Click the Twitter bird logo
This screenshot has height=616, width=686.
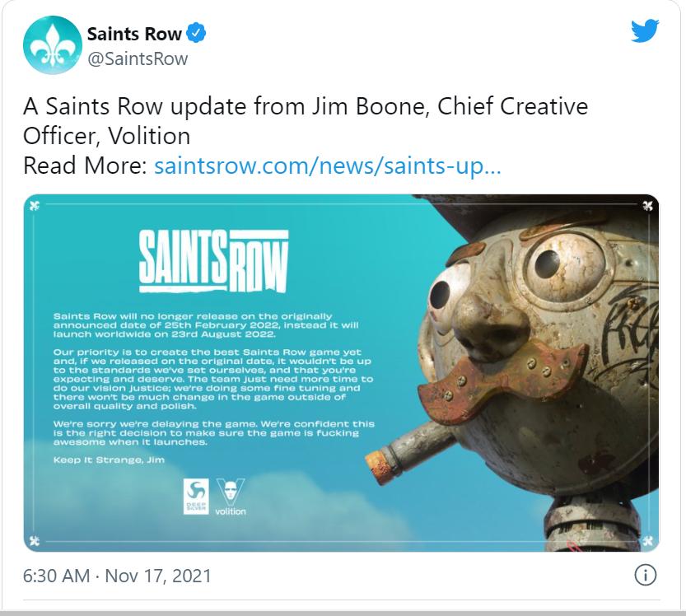click(x=645, y=30)
